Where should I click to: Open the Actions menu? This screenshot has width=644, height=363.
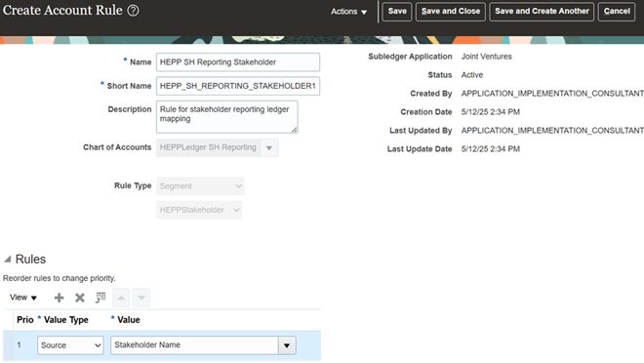coord(348,12)
